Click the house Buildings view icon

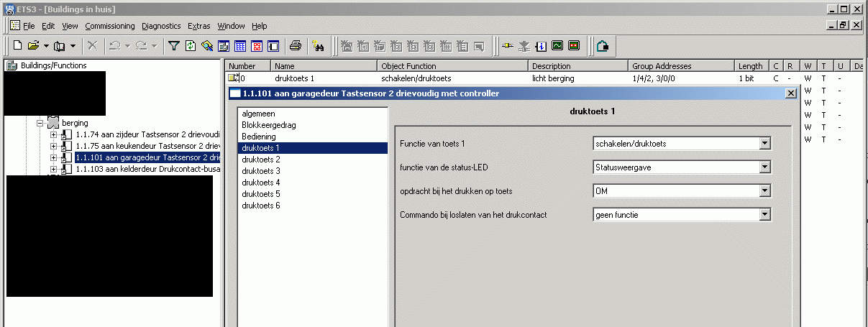coord(603,46)
